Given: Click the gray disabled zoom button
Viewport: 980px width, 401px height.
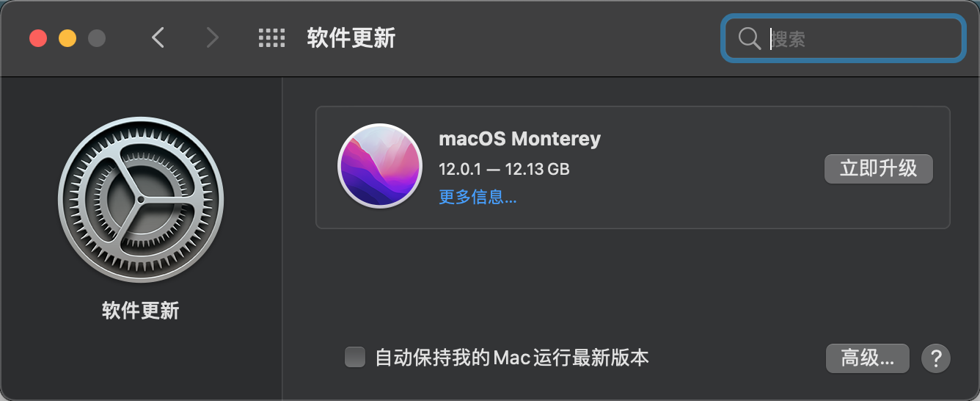Looking at the screenshot, I should point(97,38).
